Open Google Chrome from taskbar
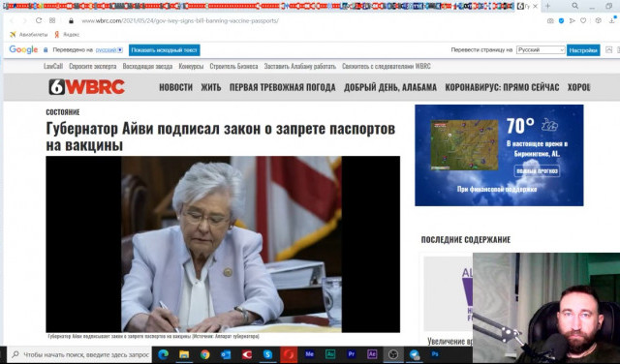This screenshot has width=620, height=364. point(204,354)
